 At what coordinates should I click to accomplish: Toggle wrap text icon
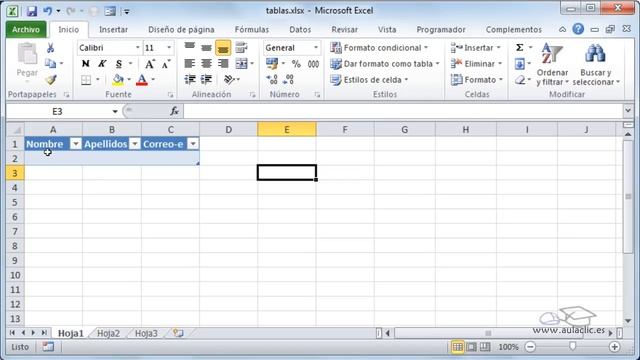click(241, 48)
